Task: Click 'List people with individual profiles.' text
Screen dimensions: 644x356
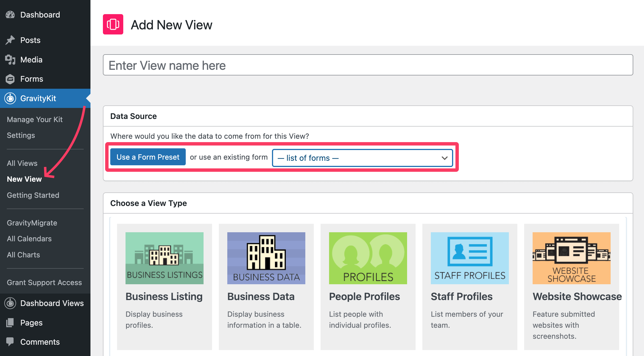Action: click(x=360, y=320)
